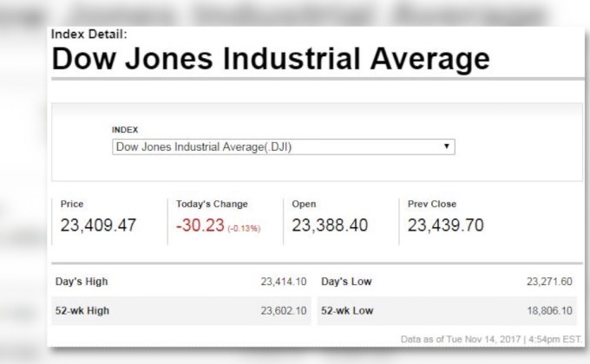Click the 52-wk High value 23,602.10
The image size is (590, 364).
[284, 309]
